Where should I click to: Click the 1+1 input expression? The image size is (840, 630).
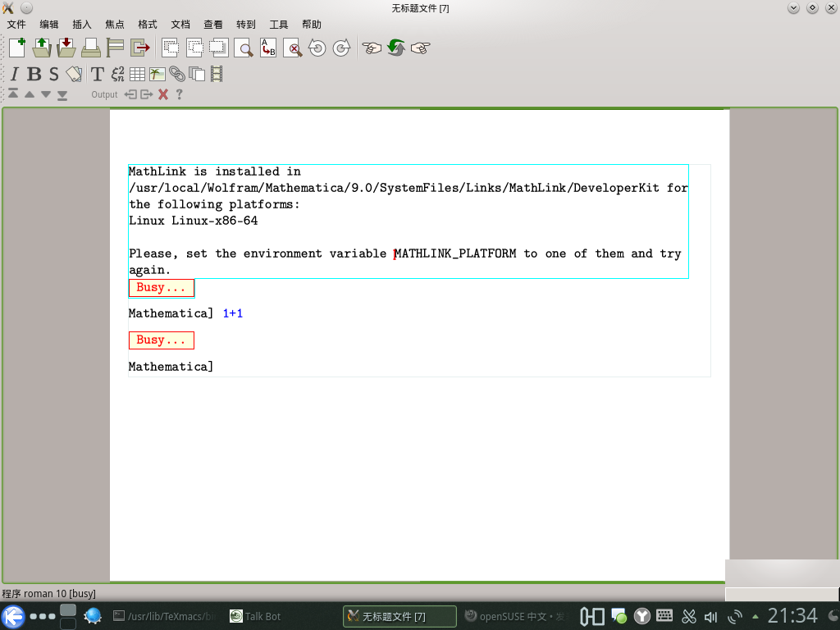233,313
